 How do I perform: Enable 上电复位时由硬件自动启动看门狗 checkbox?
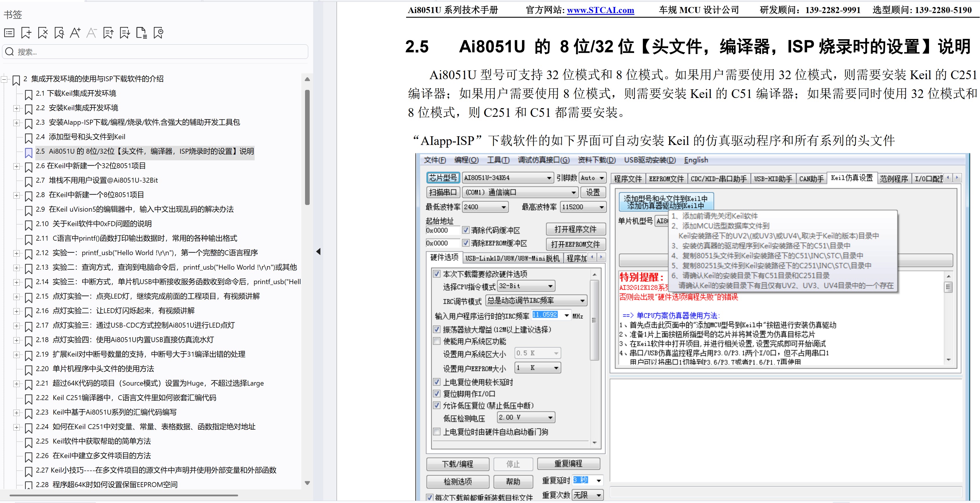click(x=437, y=432)
